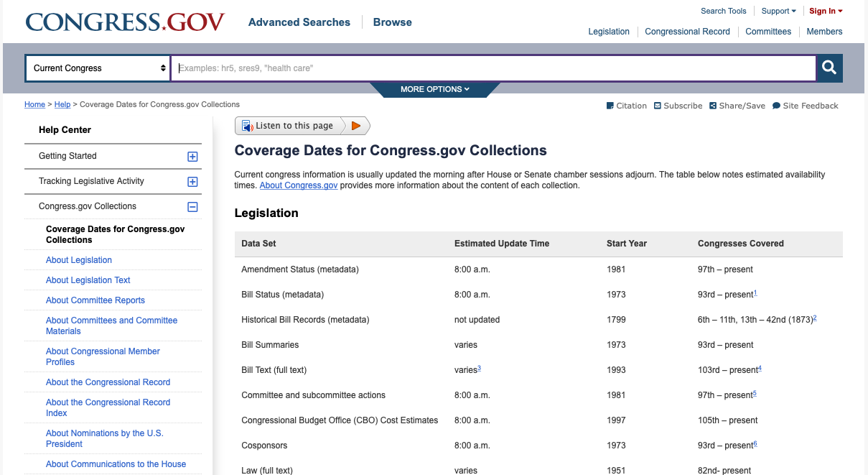Expand the Getting Started section
The height and width of the screenshot is (475, 868).
click(192, 157)
